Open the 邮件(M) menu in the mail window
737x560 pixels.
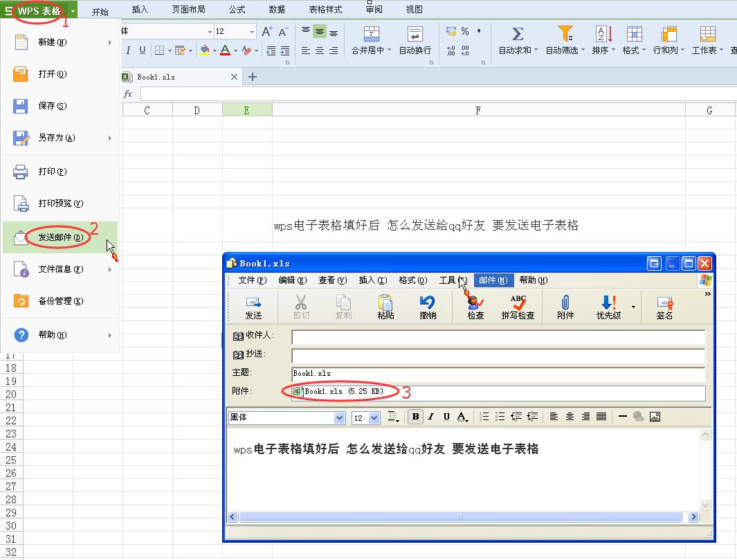(493, 280)
